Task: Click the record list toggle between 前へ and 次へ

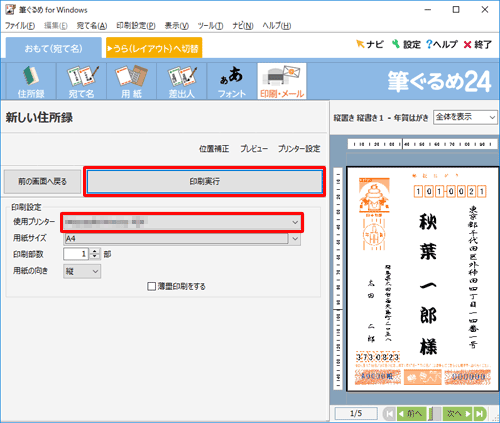Action: pyautogui.click(x=435, y=414)
